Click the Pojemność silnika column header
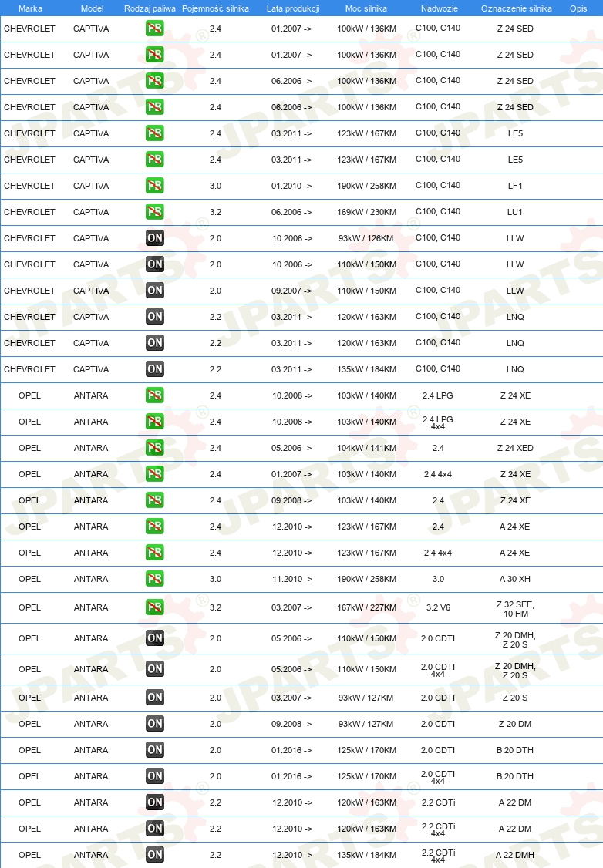Screen dimensions: 603x868 pyautogui.click(x=215, y=8)
